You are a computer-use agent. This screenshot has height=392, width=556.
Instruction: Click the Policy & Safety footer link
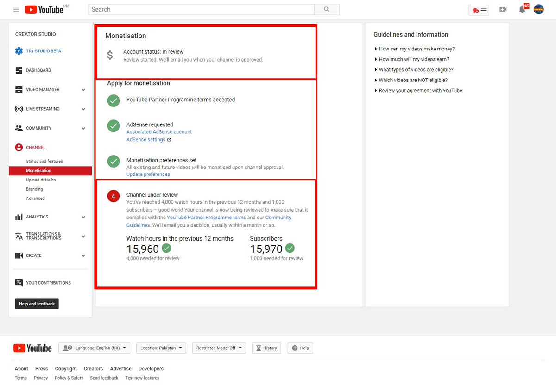point(69,378)
